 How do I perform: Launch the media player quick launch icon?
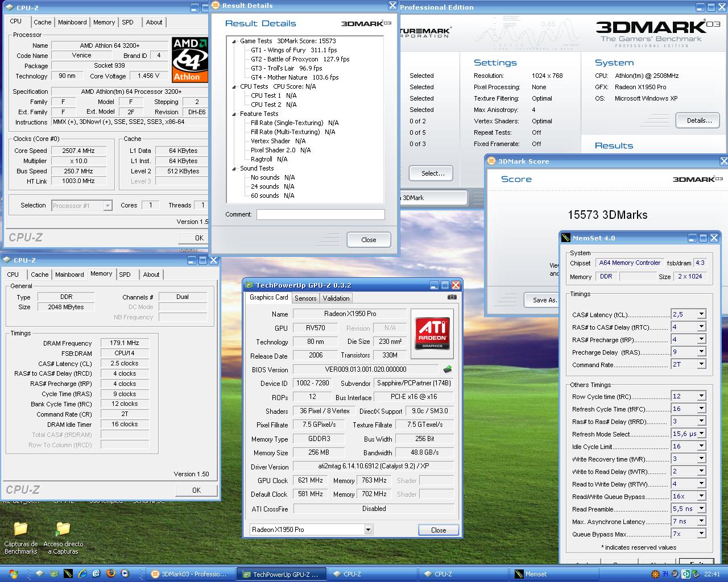point(125,574)
